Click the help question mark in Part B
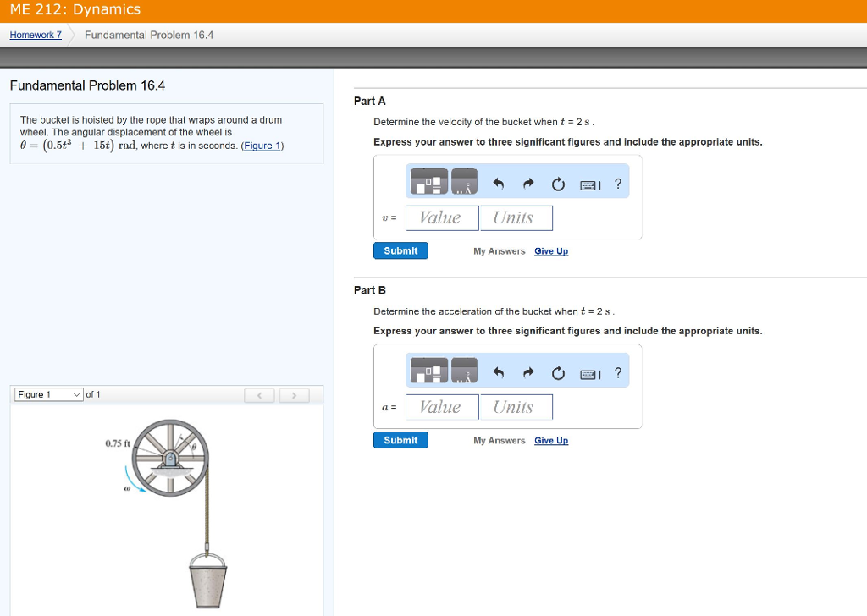Screen dimensions: 867x616 (617, 373)
